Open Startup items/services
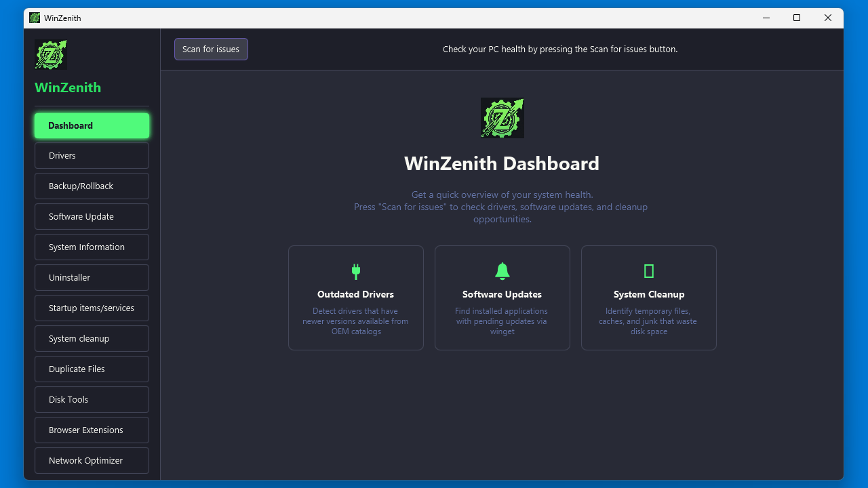 pos(92,308)
